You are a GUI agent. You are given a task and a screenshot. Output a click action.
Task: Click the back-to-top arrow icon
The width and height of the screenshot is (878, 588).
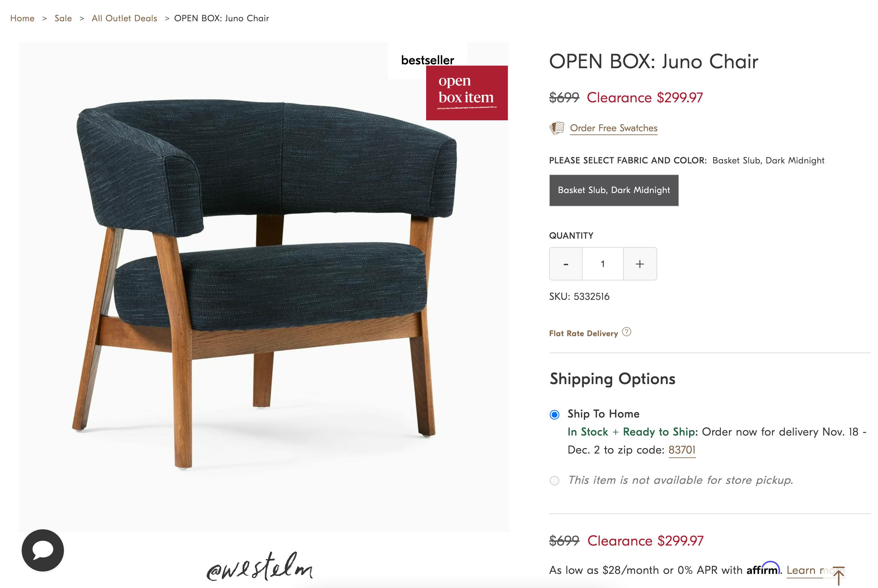(x=838, y=575)
